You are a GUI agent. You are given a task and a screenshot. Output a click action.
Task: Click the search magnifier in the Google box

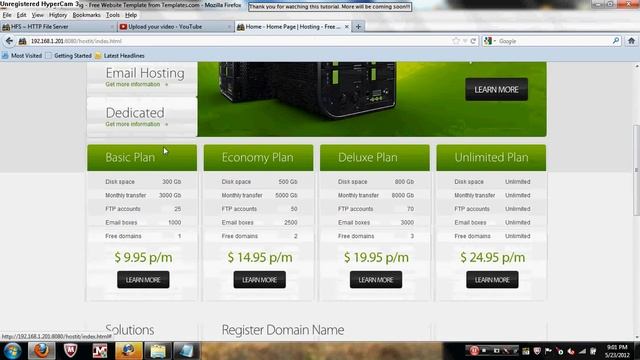(616, 41)
